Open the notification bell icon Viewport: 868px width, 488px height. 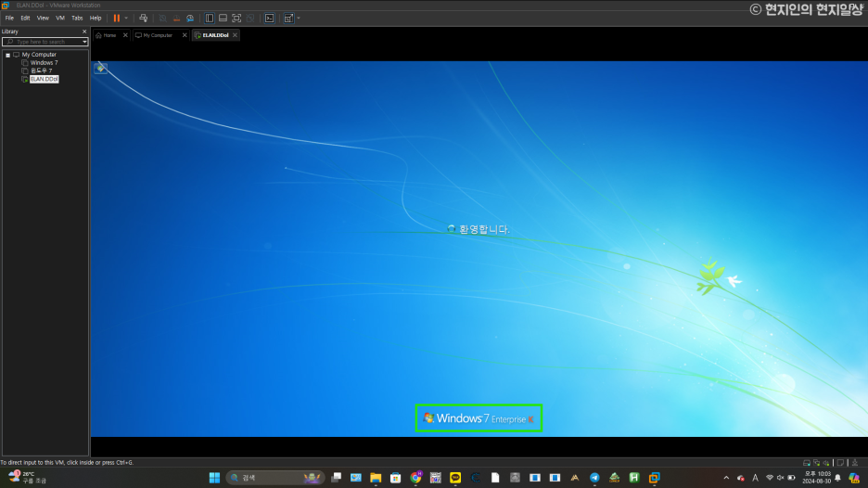[838, 478]
